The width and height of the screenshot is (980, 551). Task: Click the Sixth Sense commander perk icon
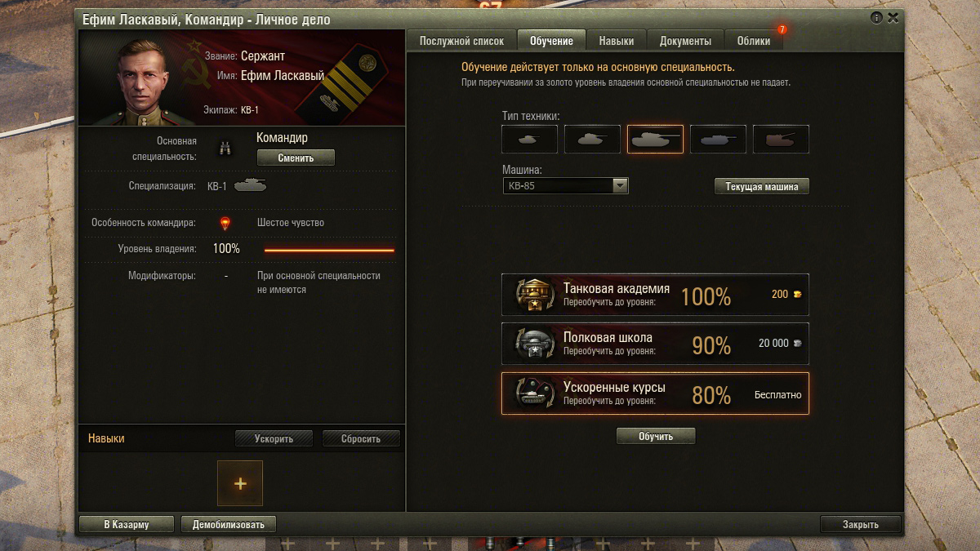click(x=225, y=223)
